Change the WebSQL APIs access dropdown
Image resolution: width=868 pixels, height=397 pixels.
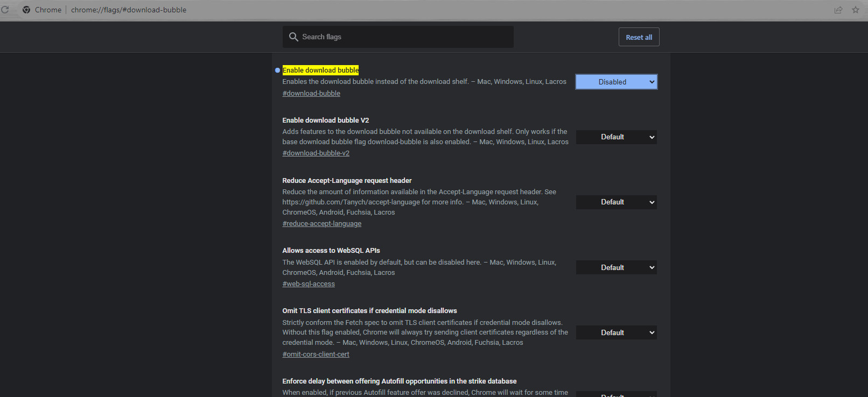tap(616, 267)
